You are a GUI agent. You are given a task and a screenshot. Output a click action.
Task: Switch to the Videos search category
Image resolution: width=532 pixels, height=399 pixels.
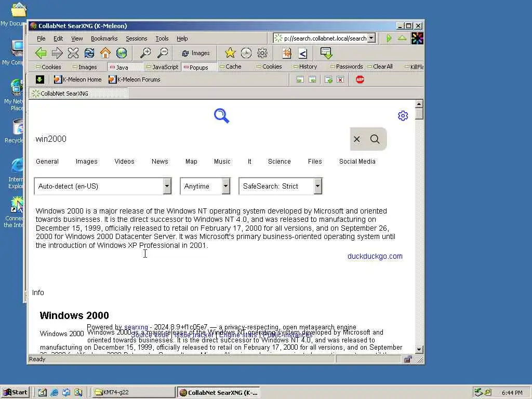125,162
